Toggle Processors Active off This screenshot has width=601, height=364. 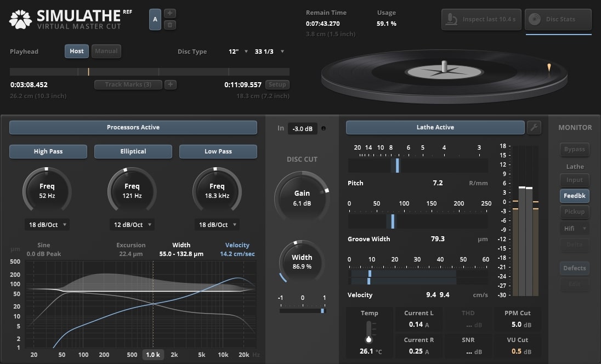[133, 127]
